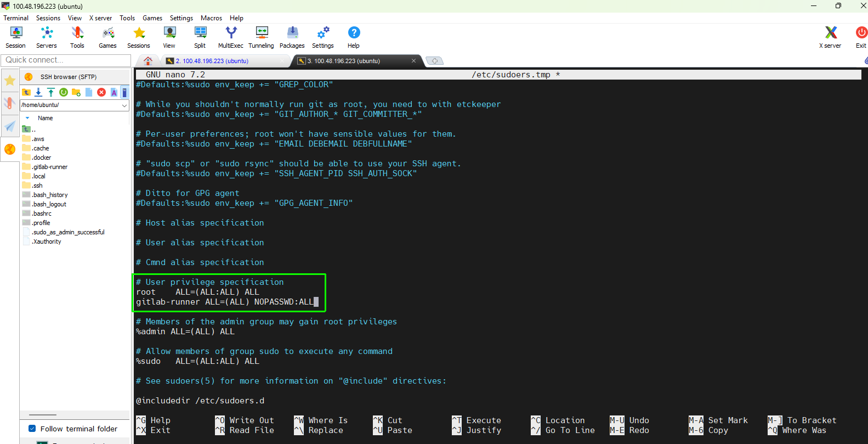This screenshot has height=444, width=868.
Task: Open sidebar Sessions star tab
Action: pyautogui.click(x=10, y=81)
